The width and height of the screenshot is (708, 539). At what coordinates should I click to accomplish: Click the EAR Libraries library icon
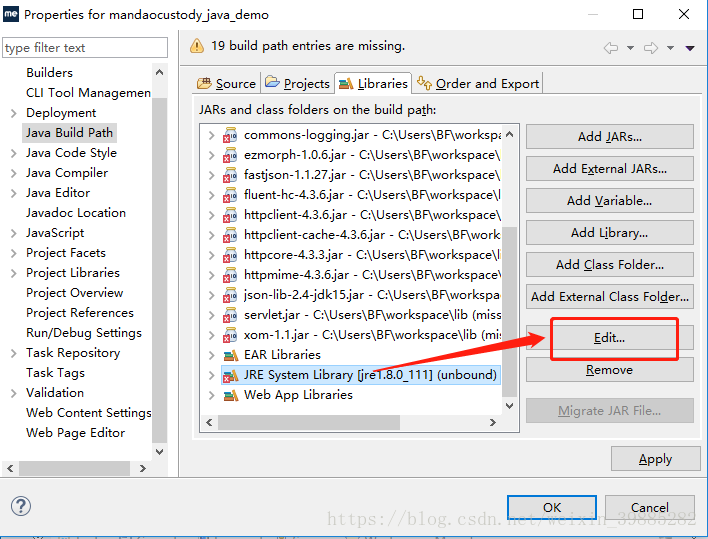click(x=231, y=355)
